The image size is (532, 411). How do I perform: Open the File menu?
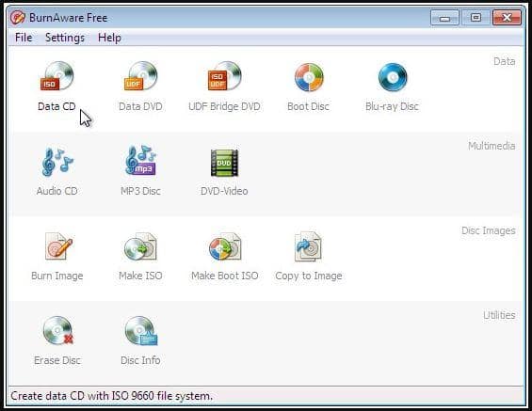pyautogui.click(x=24, y=38)
